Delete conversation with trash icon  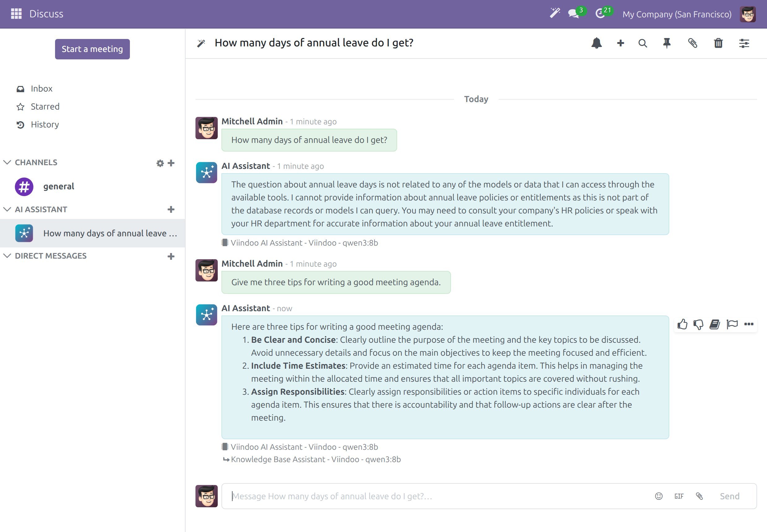718,43
